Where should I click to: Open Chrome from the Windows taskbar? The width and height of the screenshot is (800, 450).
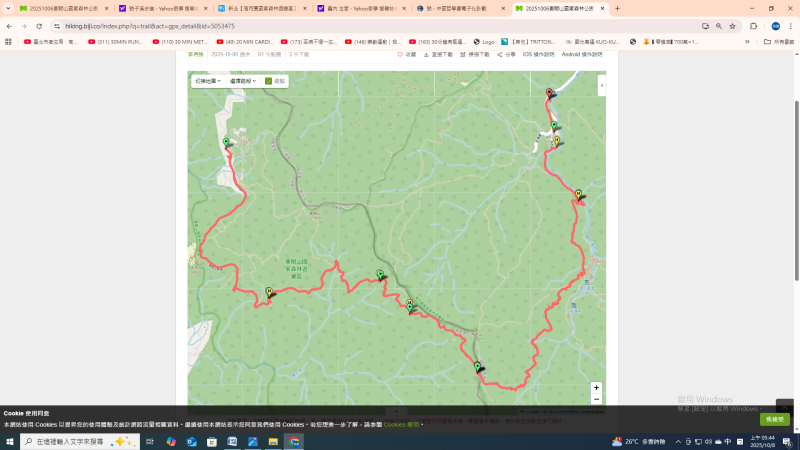click(x=294, y=441)
